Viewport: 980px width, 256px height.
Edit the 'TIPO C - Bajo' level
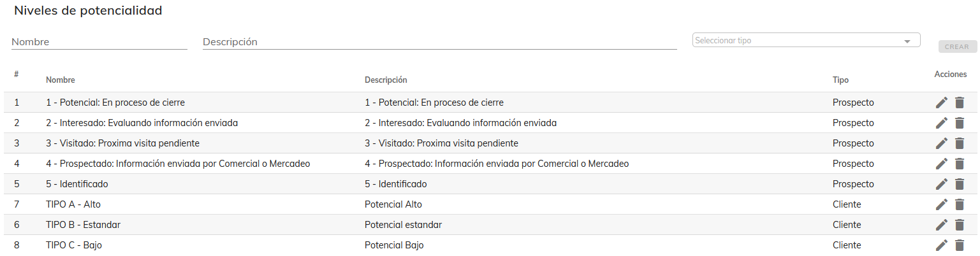pyautogui.click(x=942, y=245)
